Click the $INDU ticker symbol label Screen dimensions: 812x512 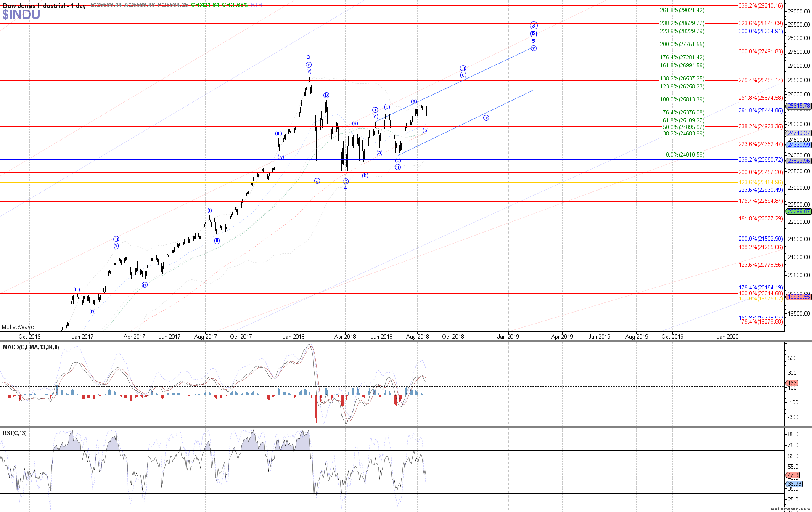(x=21, y=15)
